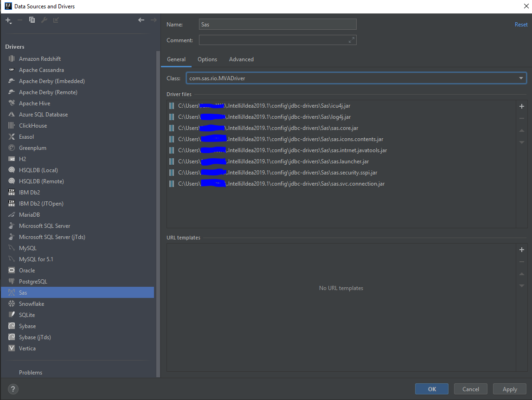Navigate back with the left arrow icon
Viewport: 532px width, 400px height.
point(141,20)
